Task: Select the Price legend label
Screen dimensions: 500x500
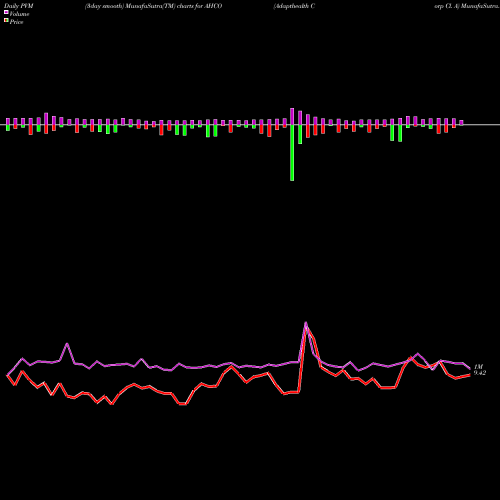Action: tap(16, 22)
